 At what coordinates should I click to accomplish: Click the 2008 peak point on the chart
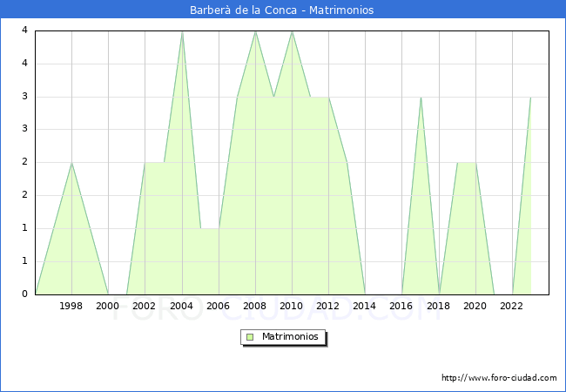(x=255, y=31)
